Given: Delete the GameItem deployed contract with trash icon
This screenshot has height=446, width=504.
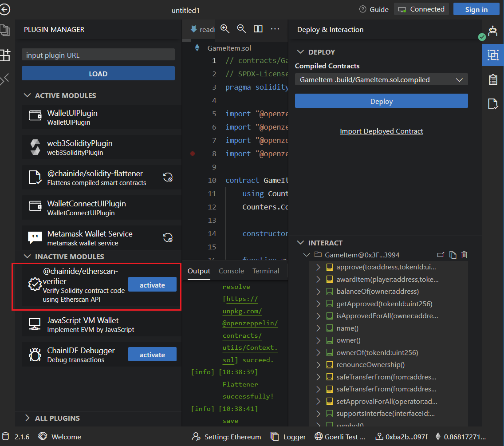Looking at the screenshot, I should [464, 255].
